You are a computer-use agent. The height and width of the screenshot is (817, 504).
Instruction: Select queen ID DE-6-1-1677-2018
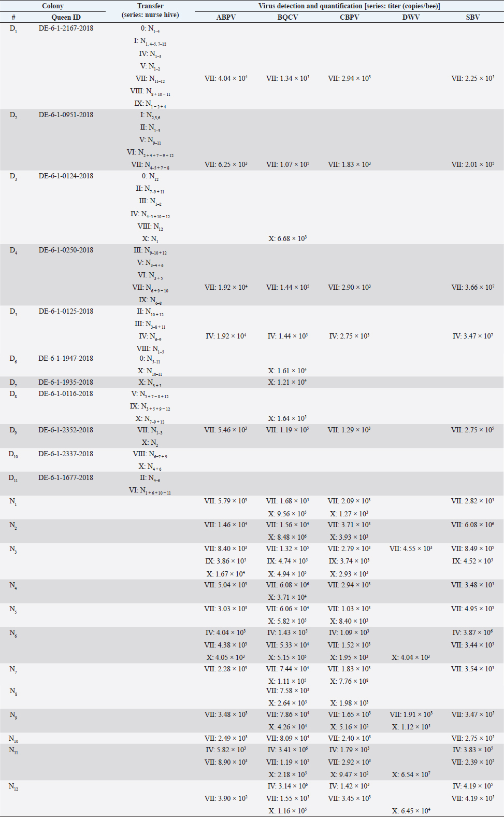[x=66, y=477]
